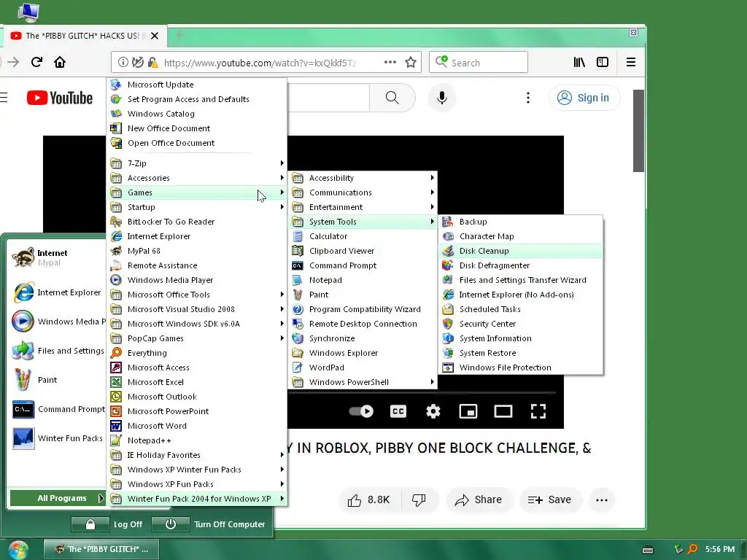Viewport: 747px width, 560px height.
Task: Click Synchronize in Accessories menu
Action: (x=363, y=338)
